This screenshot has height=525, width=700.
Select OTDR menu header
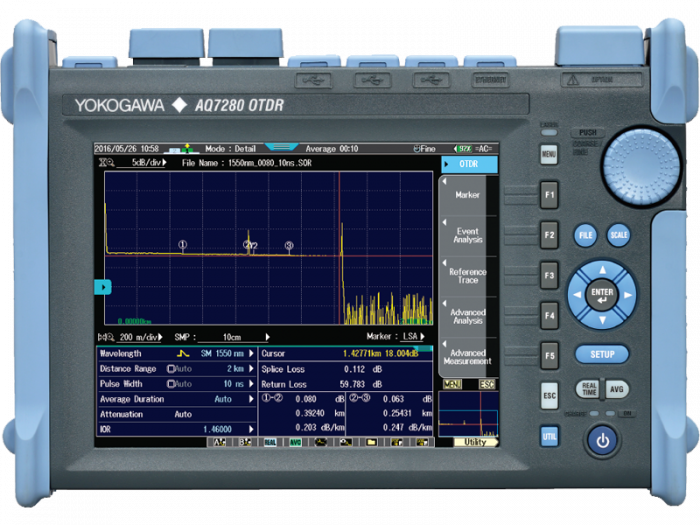(x=469, y=164)
